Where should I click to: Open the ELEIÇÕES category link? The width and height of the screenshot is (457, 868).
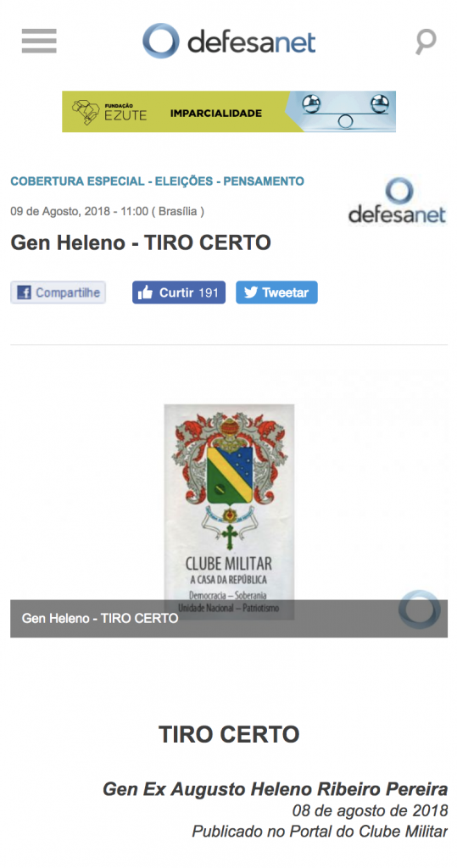pyautogui.click(x=184, y=181)
